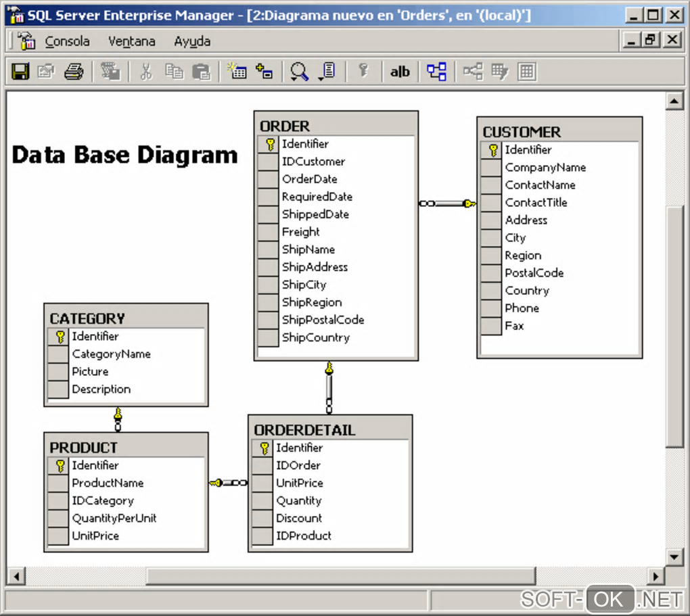Select the CUSTOMER table title
This screenshot has width=690, height=616.
(522, 132)
